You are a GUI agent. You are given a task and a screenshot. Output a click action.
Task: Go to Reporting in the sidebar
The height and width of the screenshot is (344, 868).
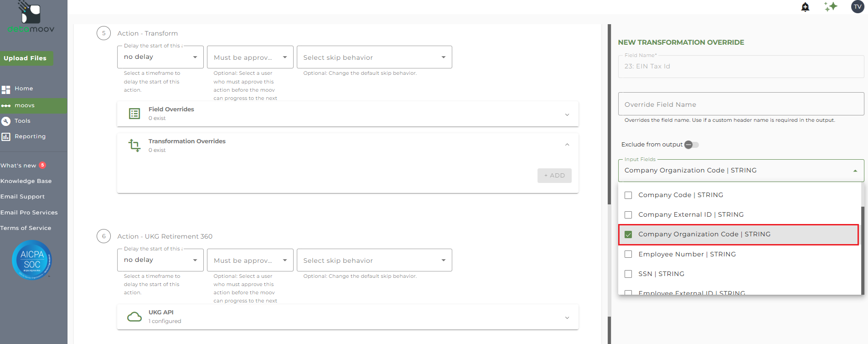click(x=30, y=136)
